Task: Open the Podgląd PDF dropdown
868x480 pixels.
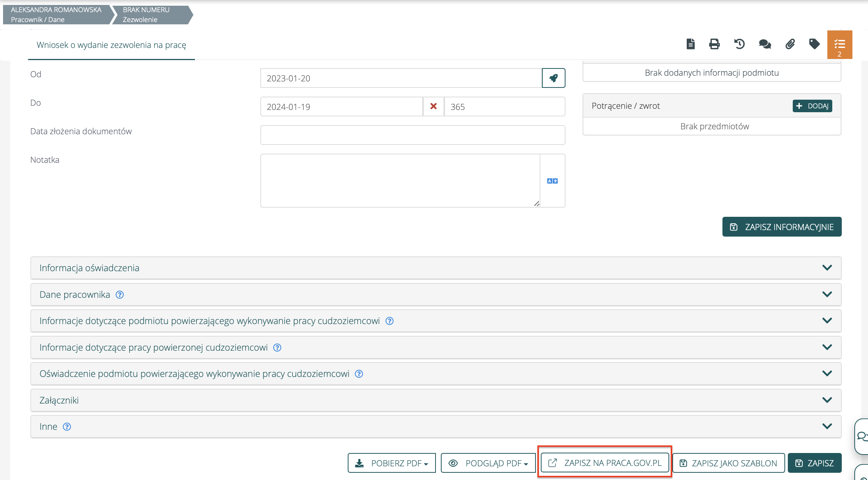Action: (488, 463)
